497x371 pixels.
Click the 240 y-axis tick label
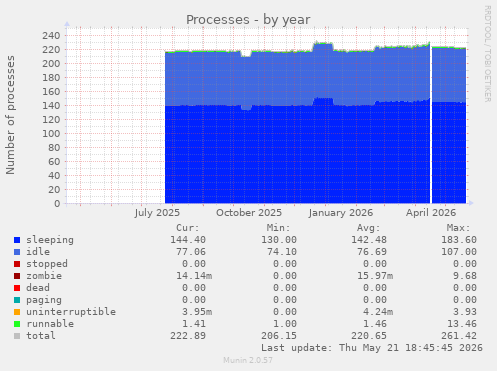click(x=51, y=36)
